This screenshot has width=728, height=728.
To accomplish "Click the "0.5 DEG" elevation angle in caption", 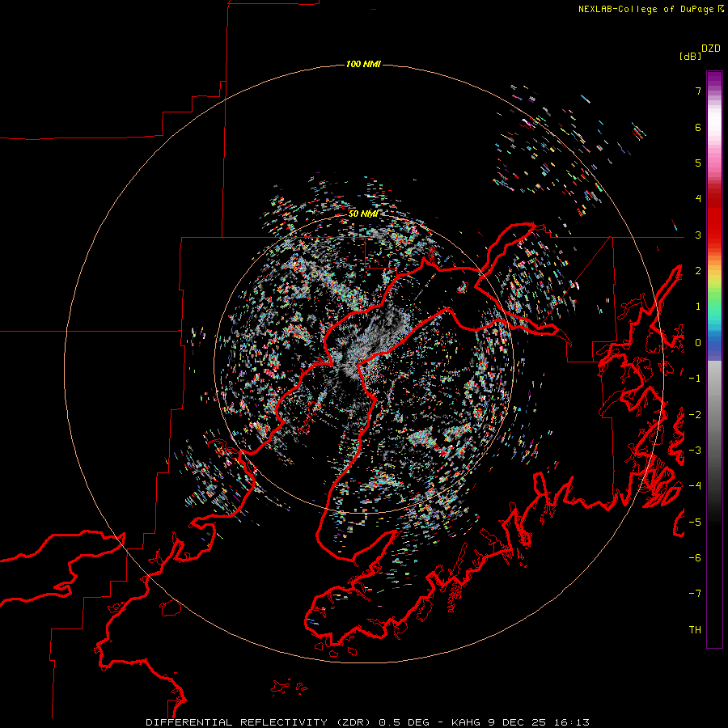I will click(404, 722).
